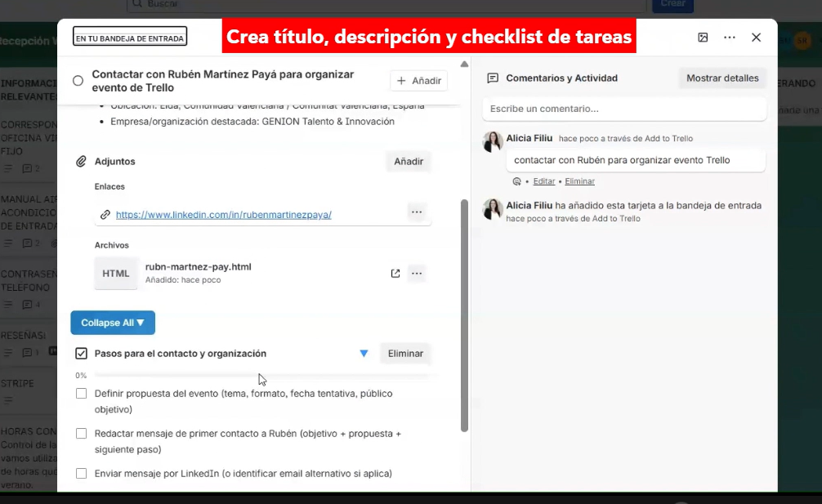This screenshot has height=504, width=822.
Task: Open options for rubn-martnez-pay.html file
Action: tap(417, 274)
